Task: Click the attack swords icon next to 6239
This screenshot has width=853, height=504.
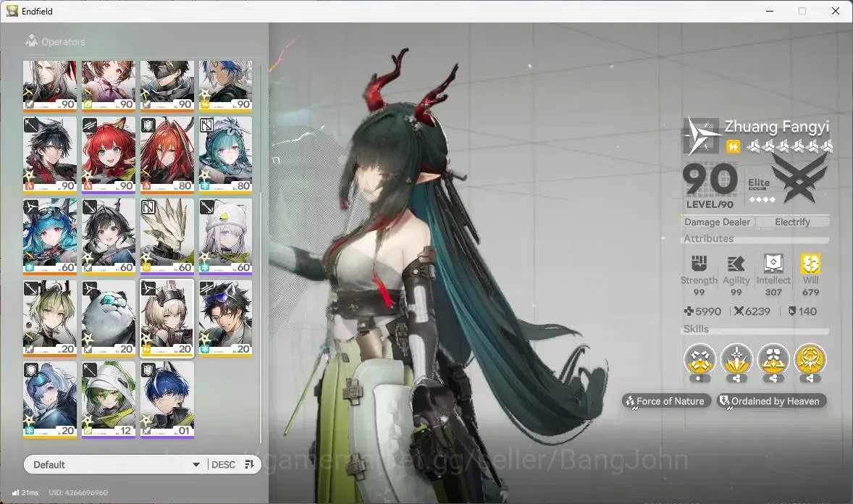Action: coord(739,311)
